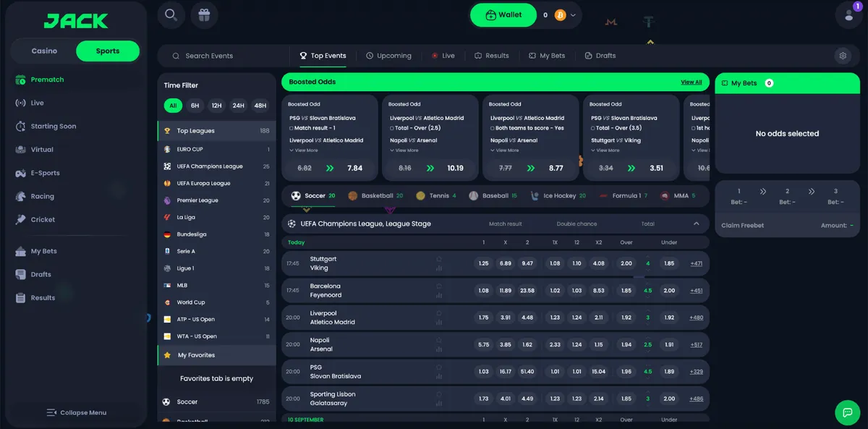Expand +451 markets for Barcelona vs Feyenoord
Image resolution: width=868 pixels, height=429 pixels.
point(696,291)
